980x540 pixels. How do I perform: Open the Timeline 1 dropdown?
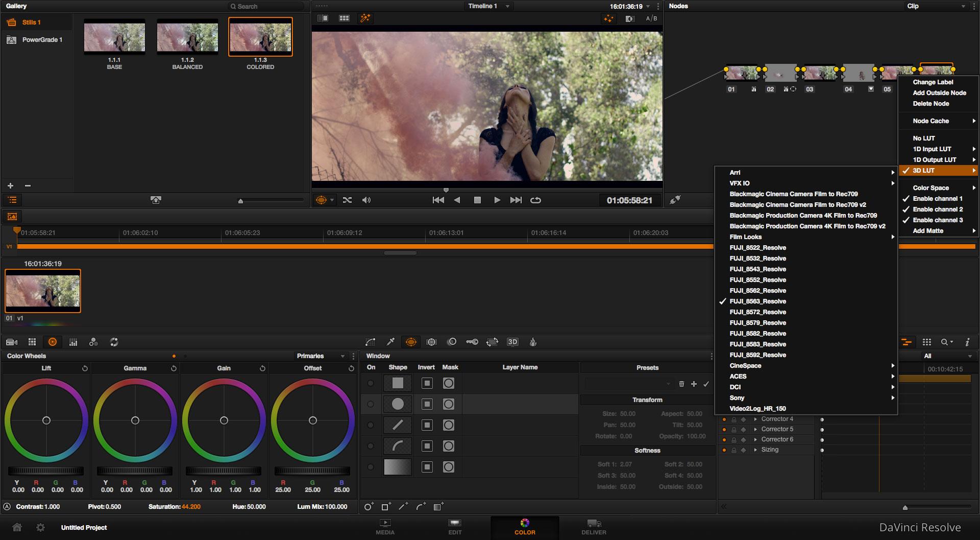pos(488,6)
